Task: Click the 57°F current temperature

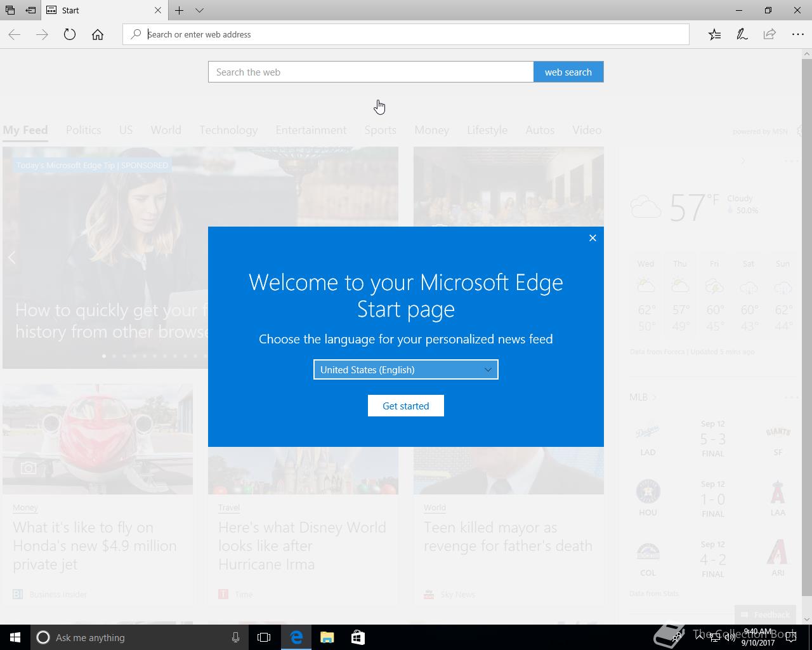Action: click(695, 208)
